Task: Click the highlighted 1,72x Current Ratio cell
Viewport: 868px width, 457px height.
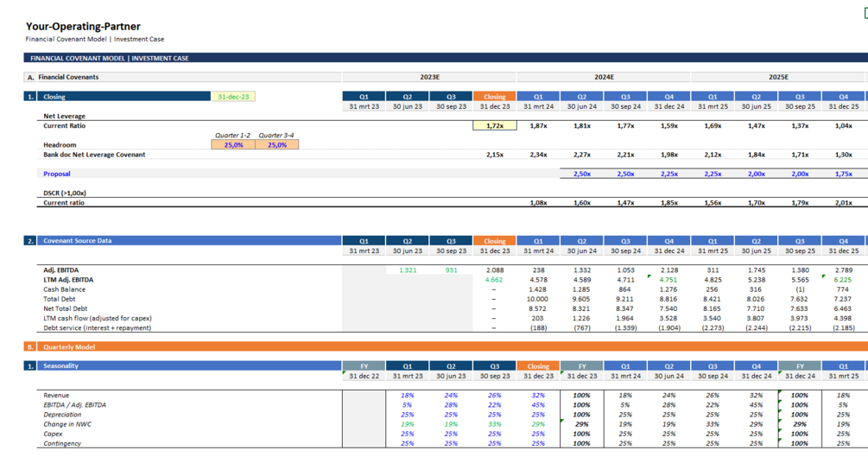Action: pyautogui.click(x=494, y=126)
